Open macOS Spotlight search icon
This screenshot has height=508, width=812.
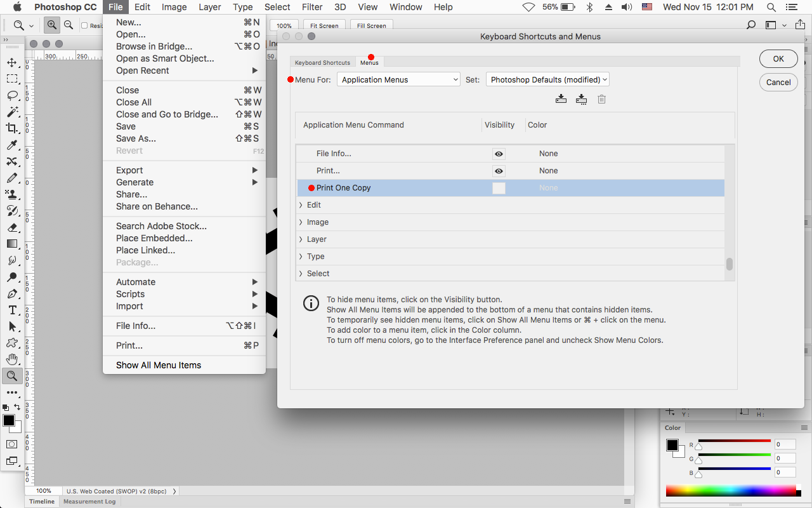pos(771,7)
